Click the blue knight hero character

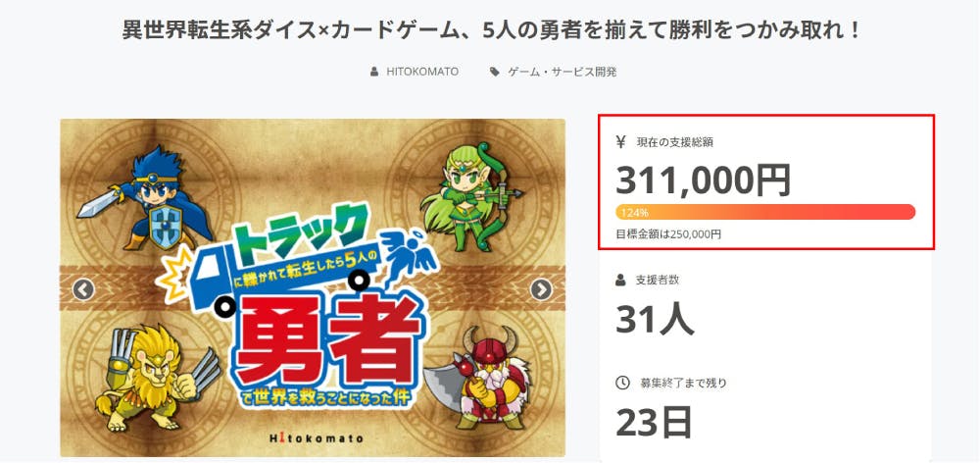[x=146, y=199]
